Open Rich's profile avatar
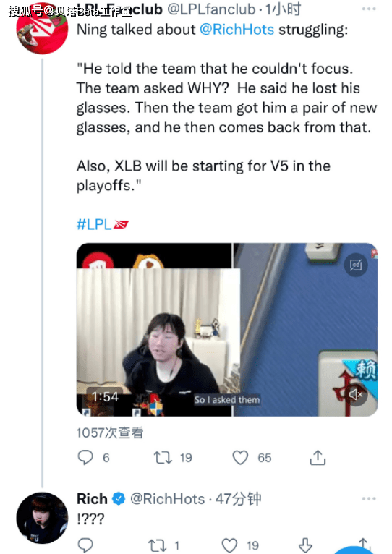Viewport: 392px width, 554px height. pos(42,518)
